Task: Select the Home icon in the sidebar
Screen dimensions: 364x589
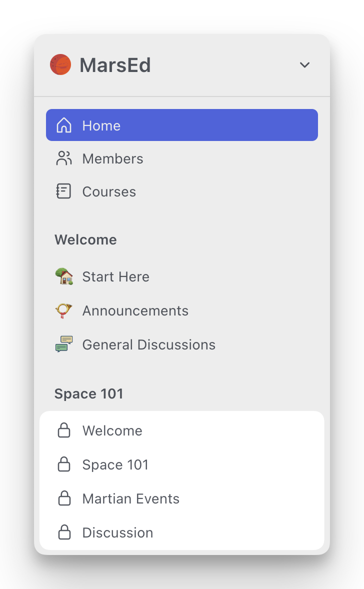Action: point(63,125)
